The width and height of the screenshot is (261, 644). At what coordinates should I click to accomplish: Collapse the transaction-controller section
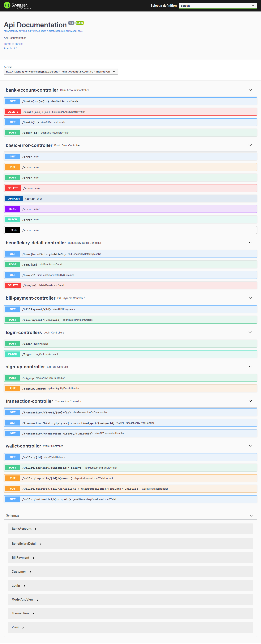[x=250, y=401]
